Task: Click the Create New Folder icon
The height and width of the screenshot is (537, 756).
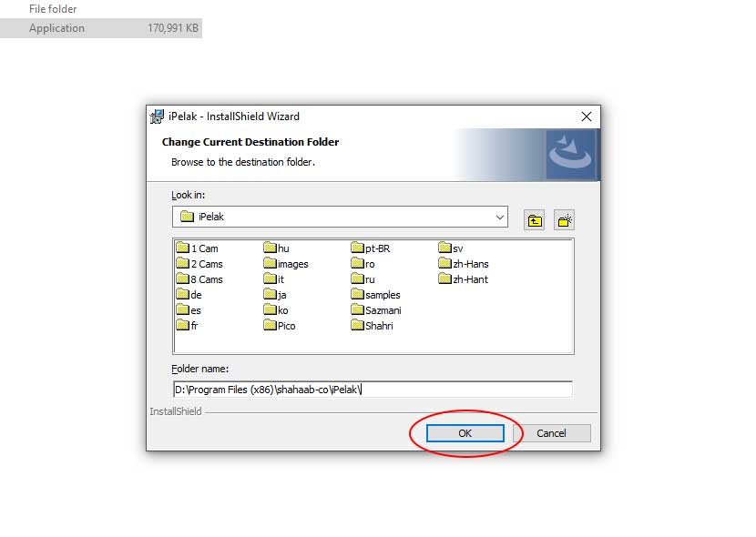Action: 564,220
